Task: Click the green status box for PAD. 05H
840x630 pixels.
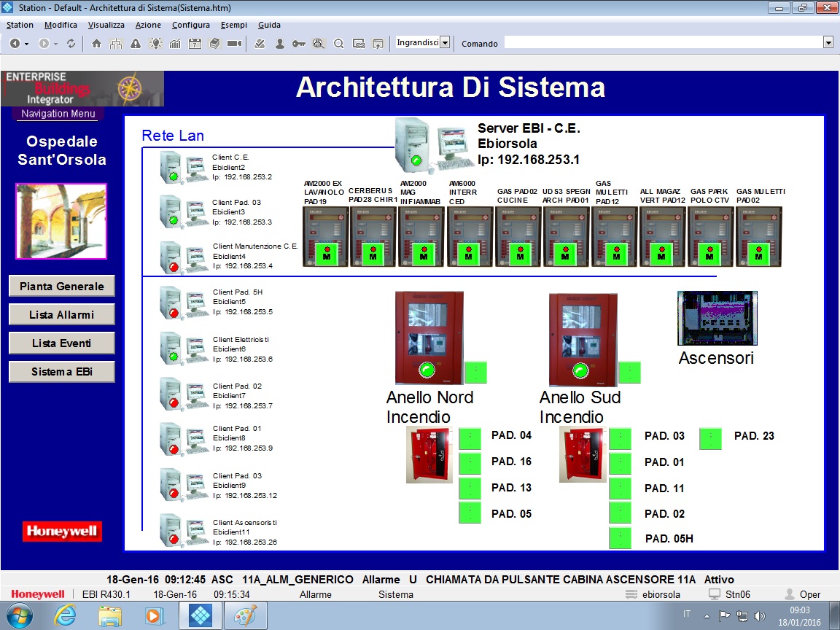Action: click(620, 538)
